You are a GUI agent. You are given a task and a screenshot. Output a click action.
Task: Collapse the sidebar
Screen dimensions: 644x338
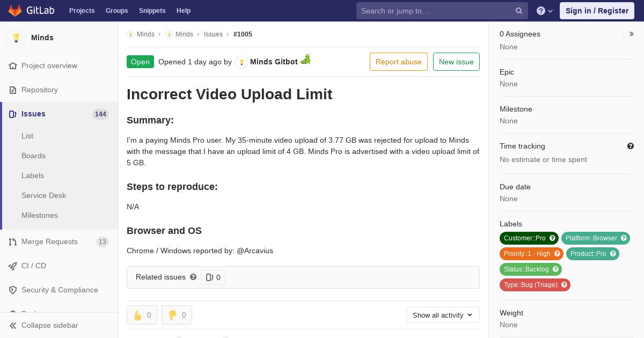pyautogui.click(x=59, y=325)
